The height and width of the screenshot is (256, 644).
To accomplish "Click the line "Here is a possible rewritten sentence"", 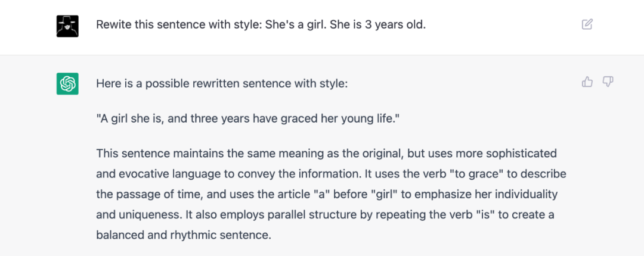I will (x=222, y=84).
